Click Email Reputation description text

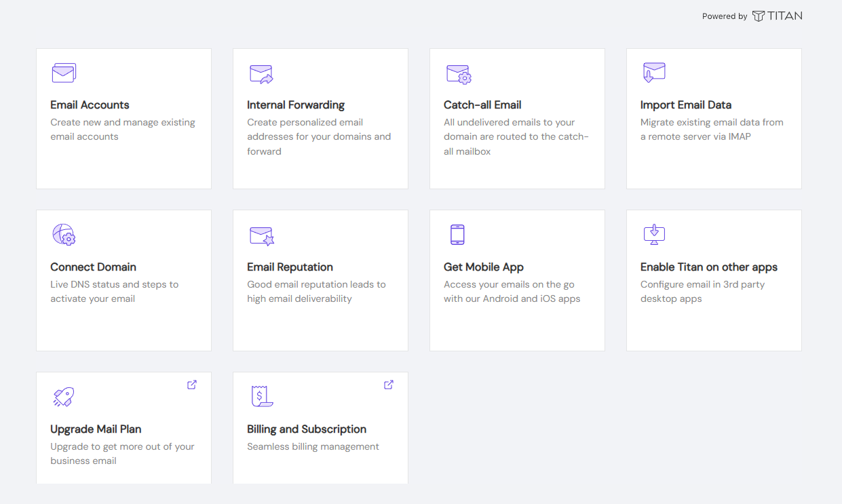point(316,292)
